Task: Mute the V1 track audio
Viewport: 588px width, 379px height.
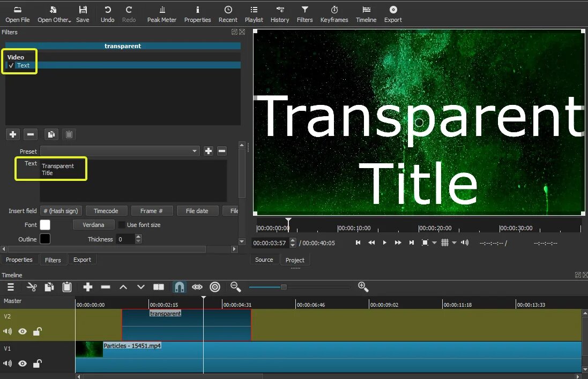Action: click(8, 363)
